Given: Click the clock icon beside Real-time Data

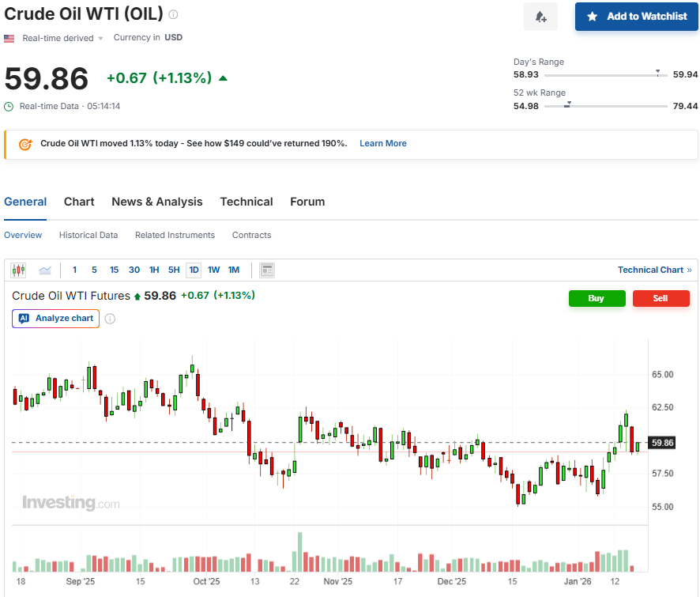Looking at the screenshot, I should [x=9, y=106].
